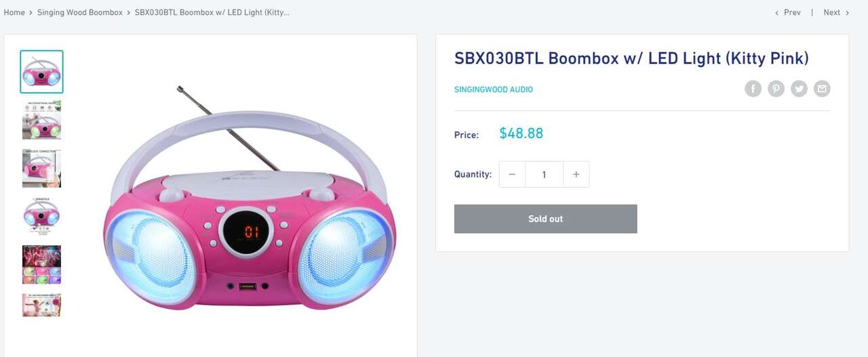Go to Next product
The height and width of the screenshot is (357, 868).
pyautogui.click(x=836, y=12)
